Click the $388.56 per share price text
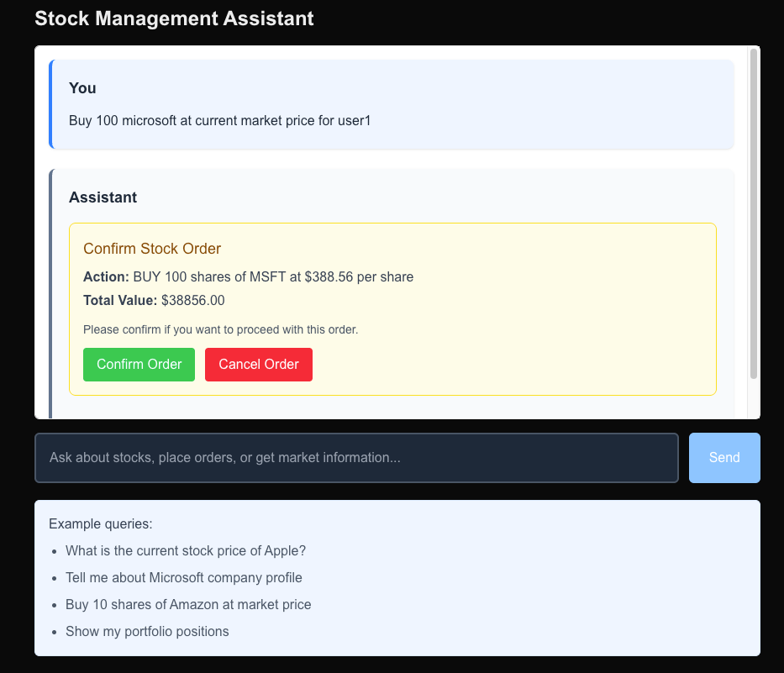Image resolution: width=784 pixels, height=673 pixels. click(359, 277)
